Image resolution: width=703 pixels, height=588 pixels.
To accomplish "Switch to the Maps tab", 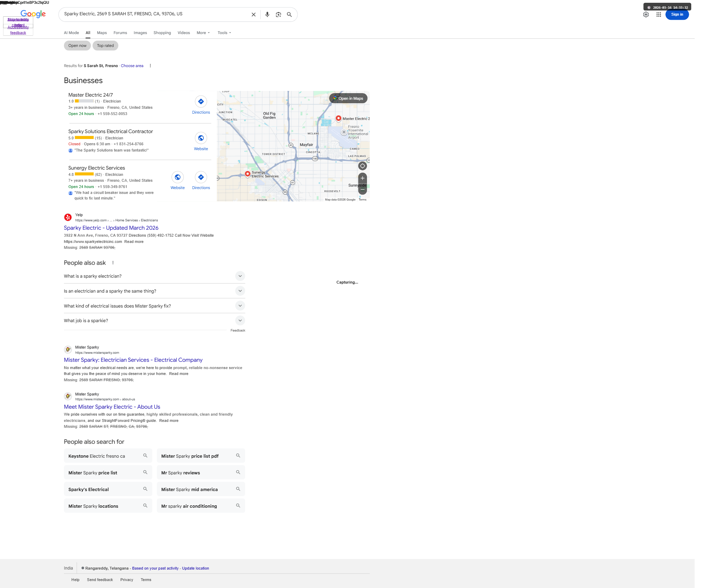I will (102, 33).
